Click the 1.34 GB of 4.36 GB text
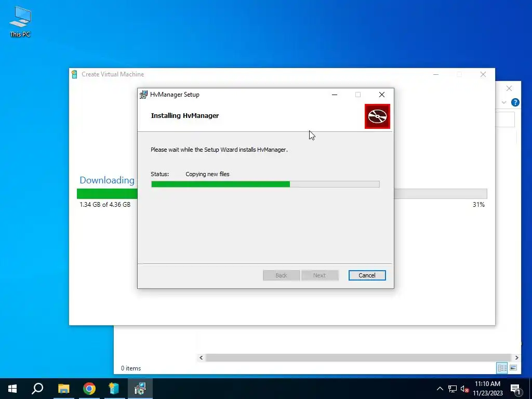 click(x=105, y=205)
